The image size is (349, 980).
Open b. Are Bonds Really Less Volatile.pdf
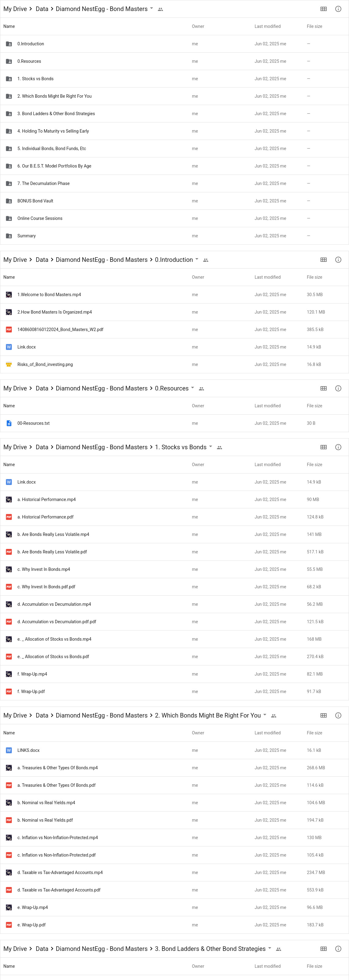click(174, 552)
